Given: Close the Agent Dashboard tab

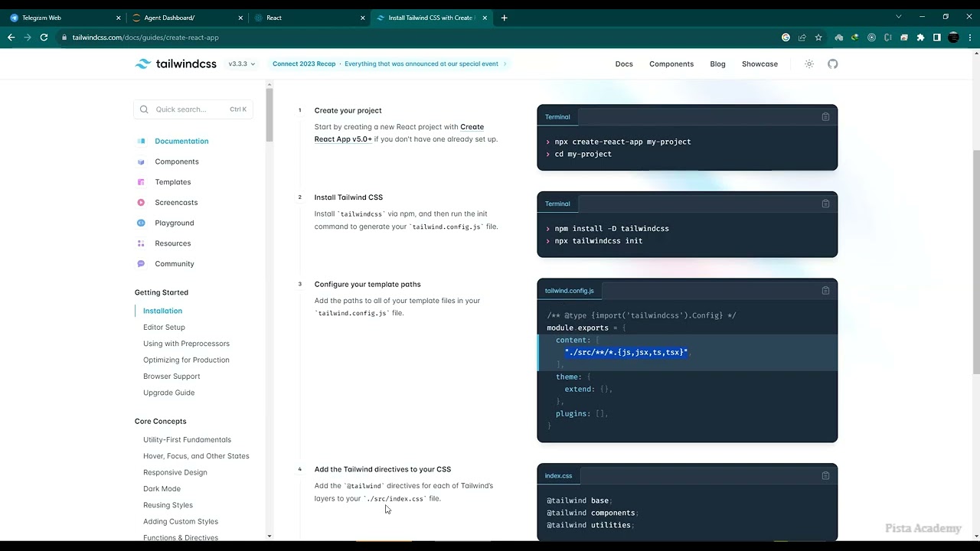Looking at the screenshot, I should pyautogui.click(x=240, y=18).
